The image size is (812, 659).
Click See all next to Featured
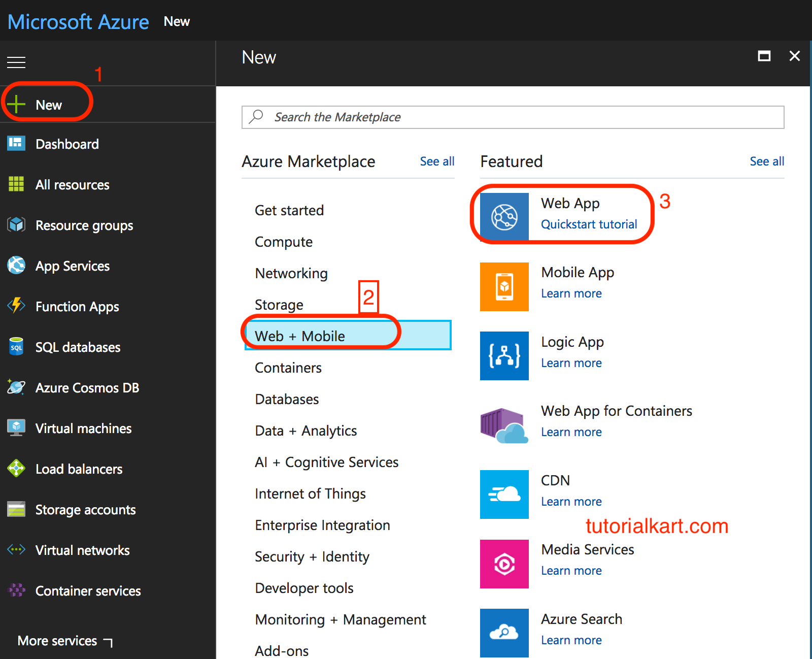coord(766,161)
